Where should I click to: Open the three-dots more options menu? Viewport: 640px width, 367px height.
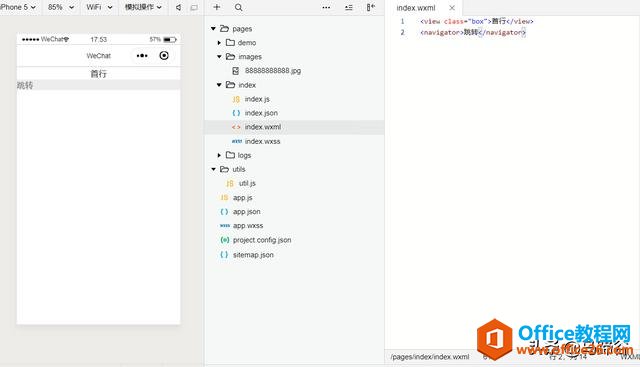pyautogui.click(x=326, y=7)
